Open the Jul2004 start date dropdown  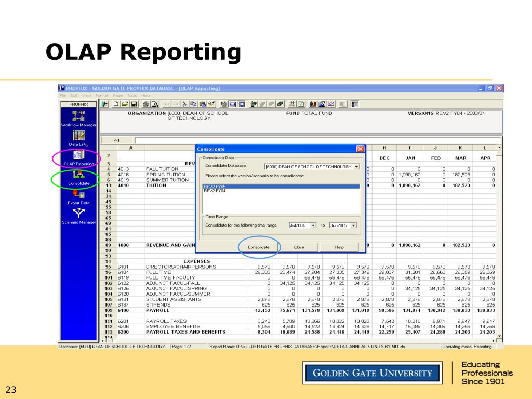coord(313,225)
